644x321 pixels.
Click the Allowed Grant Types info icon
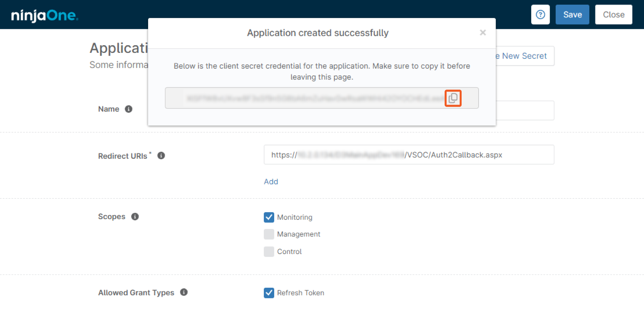tap(184, 292)
